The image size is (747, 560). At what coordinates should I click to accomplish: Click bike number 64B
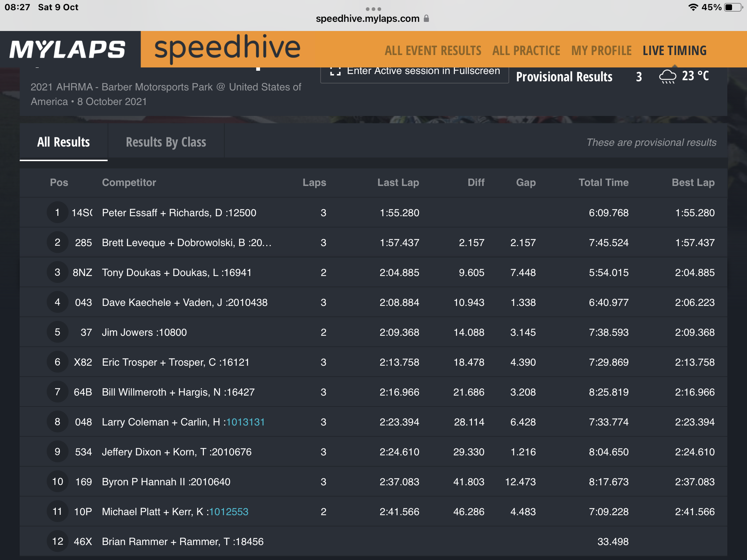pos(83,392)
